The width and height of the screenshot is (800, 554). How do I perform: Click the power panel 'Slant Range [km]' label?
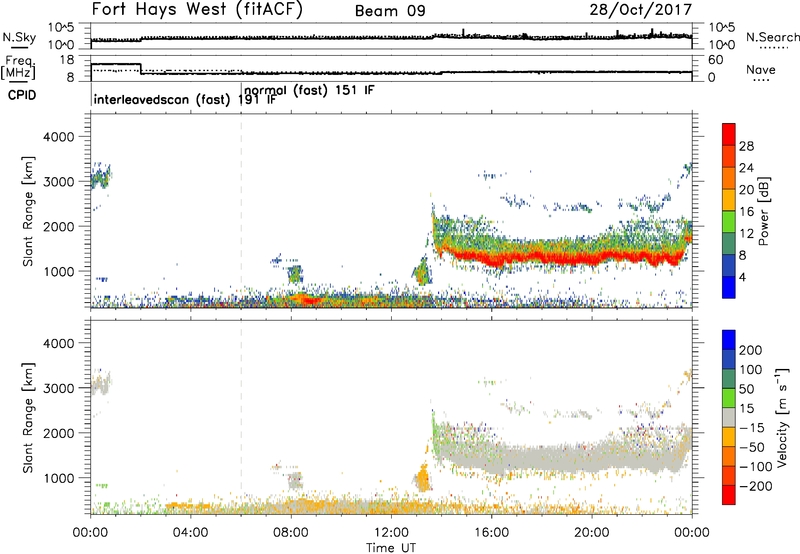pyautogui.click(x=28, y=211)
